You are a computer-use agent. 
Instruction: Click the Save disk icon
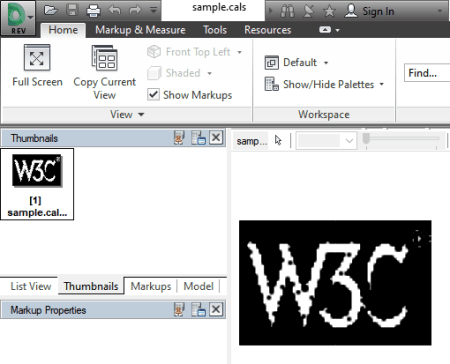click(x=72, y=10)
